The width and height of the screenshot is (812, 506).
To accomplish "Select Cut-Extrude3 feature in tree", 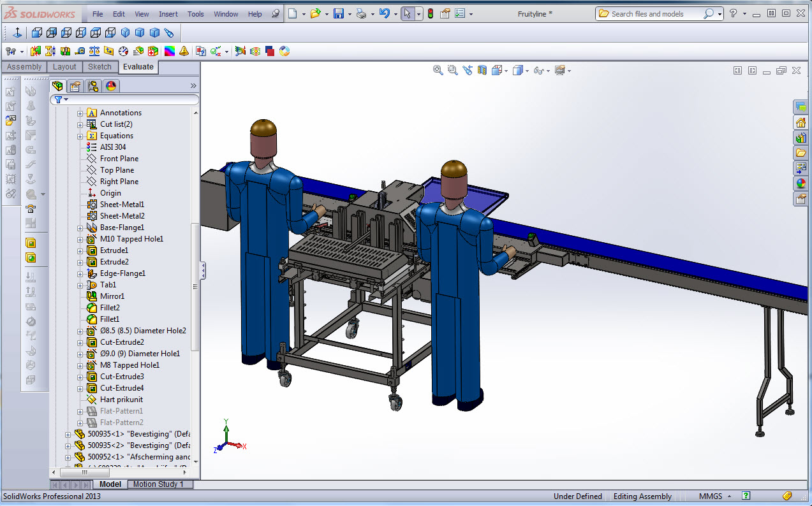I will 122,377.
